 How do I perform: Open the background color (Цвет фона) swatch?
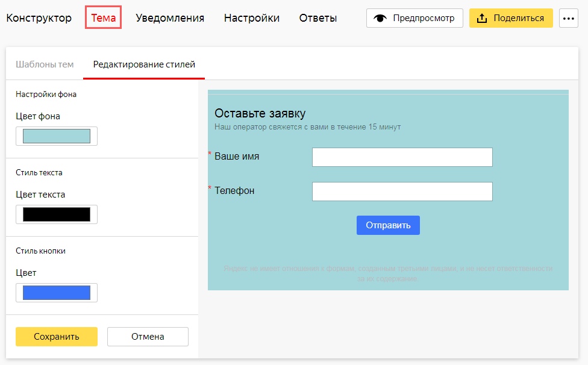pyautogui.click(x=57, y=136)
